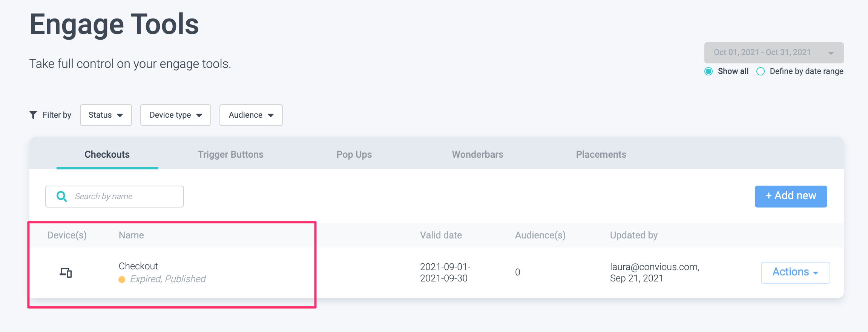Click the search magnifier icon

coord(61,197)
